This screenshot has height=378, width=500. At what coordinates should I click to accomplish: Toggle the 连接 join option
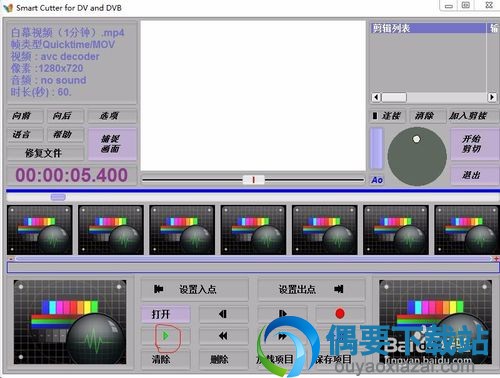tap(388, 116)
